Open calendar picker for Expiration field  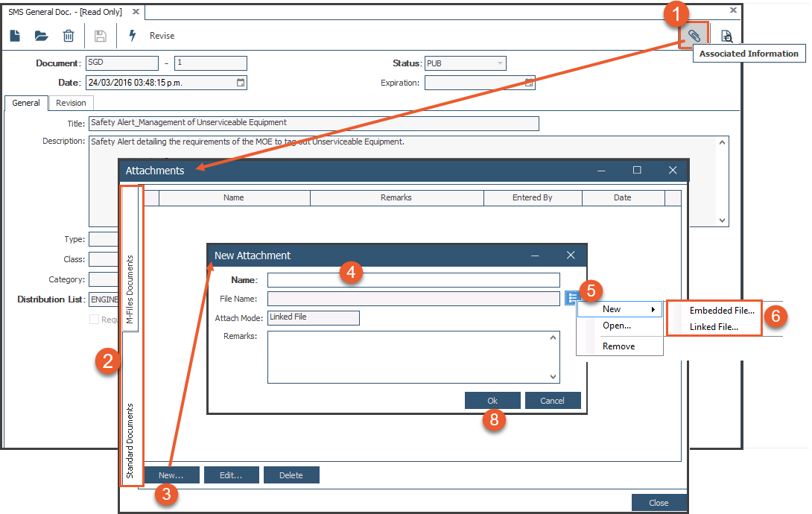[x=529, y=82]
